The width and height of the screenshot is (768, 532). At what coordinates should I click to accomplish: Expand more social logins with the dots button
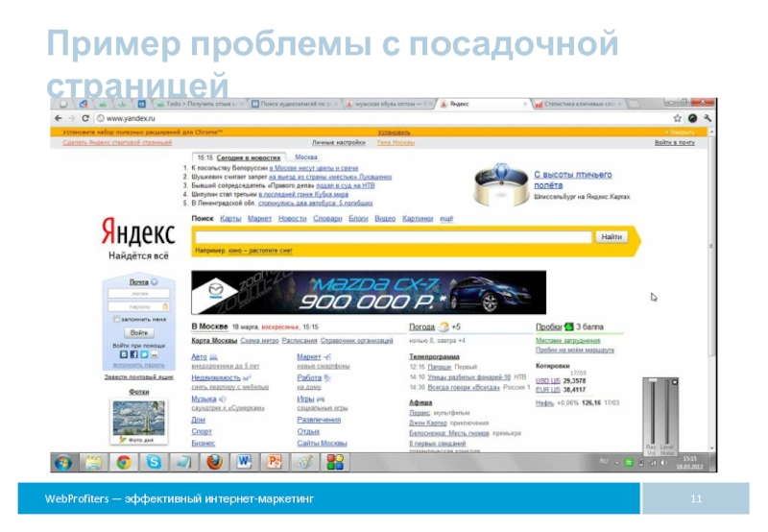point(155,354)
